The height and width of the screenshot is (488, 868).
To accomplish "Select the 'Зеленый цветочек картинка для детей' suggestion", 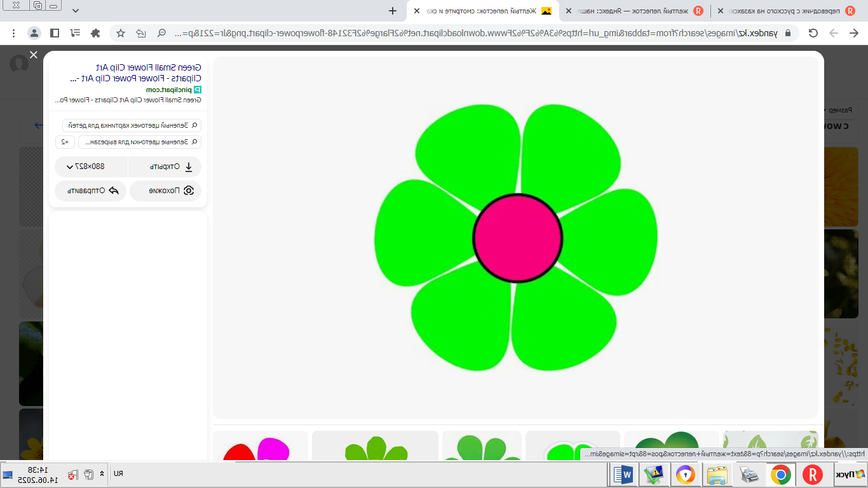I will (132, 125).
